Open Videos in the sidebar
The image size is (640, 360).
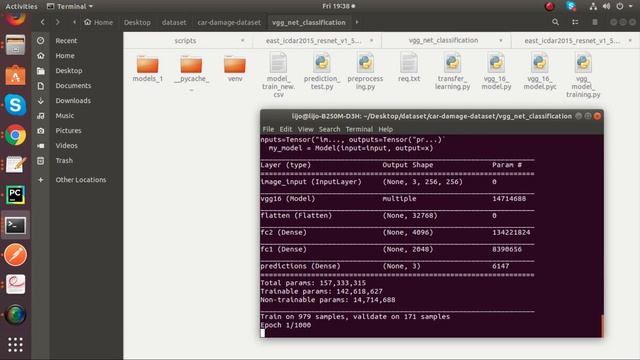66,145
